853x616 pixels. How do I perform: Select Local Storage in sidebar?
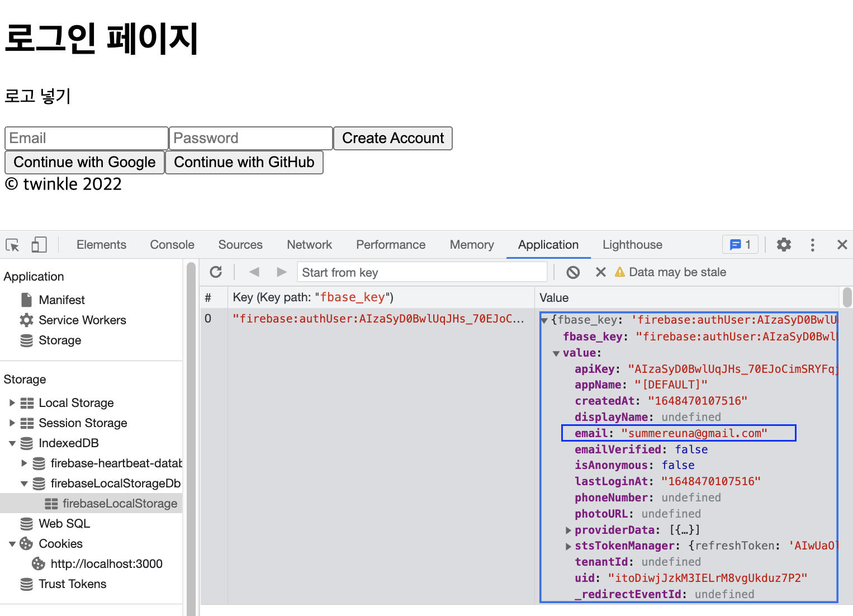point(76,403)
